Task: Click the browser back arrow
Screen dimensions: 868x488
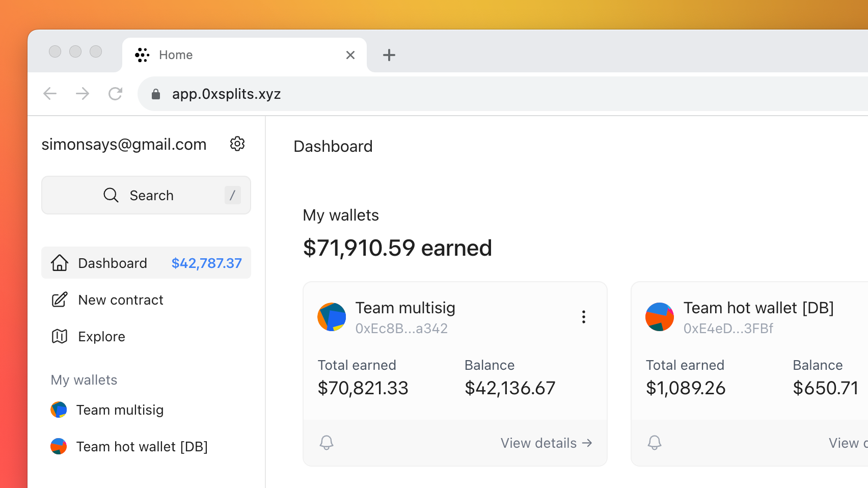Action: click(50, 94)
